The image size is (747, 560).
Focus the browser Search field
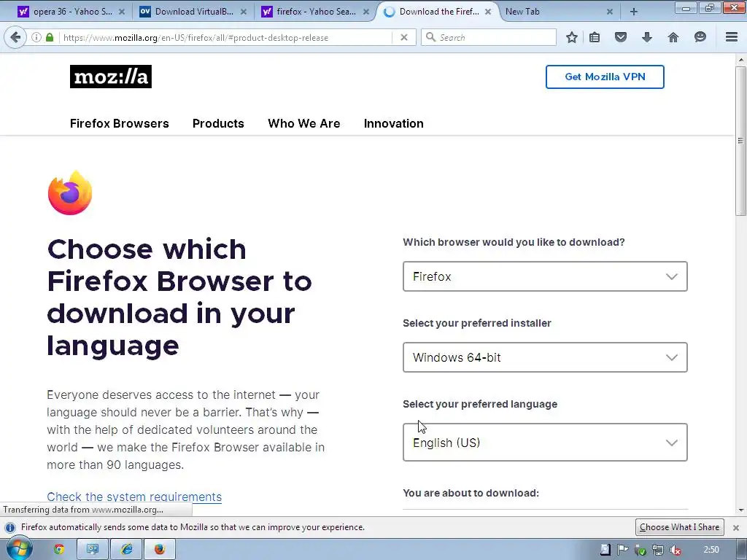(488, 37)
